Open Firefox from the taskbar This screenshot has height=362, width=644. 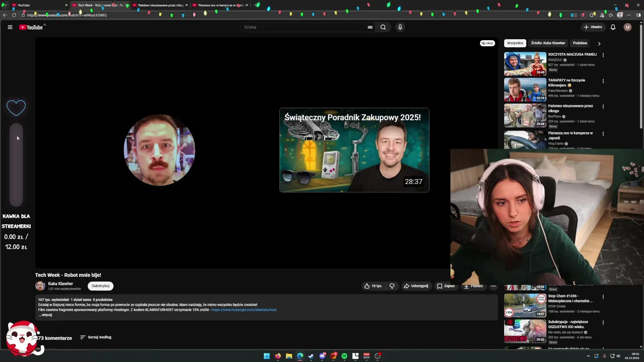click(x=278, y=356)
